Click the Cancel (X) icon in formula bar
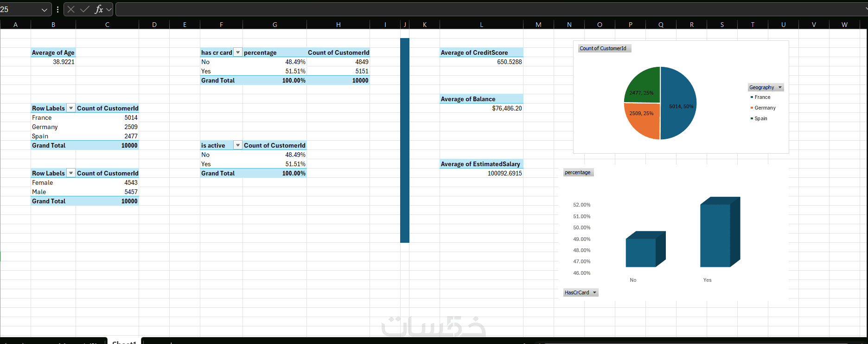The height and width of the screenshot is (344, 868). tap(71, 9)
